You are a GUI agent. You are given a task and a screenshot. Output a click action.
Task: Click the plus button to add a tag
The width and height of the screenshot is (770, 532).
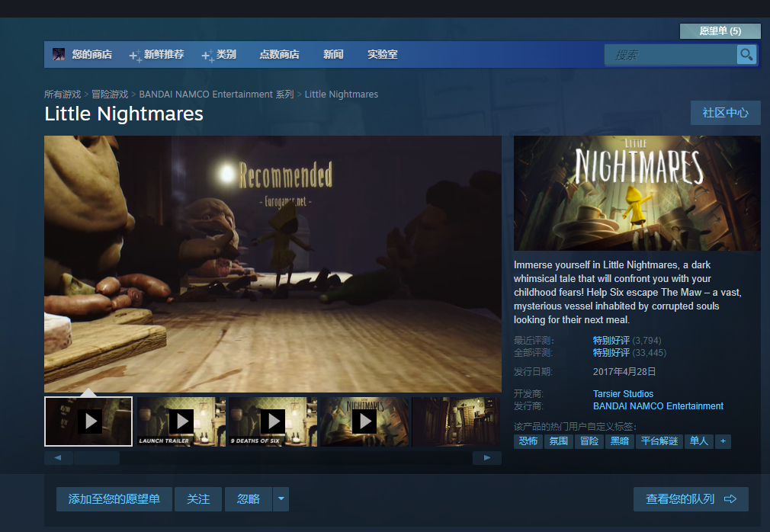click(723, 441)
